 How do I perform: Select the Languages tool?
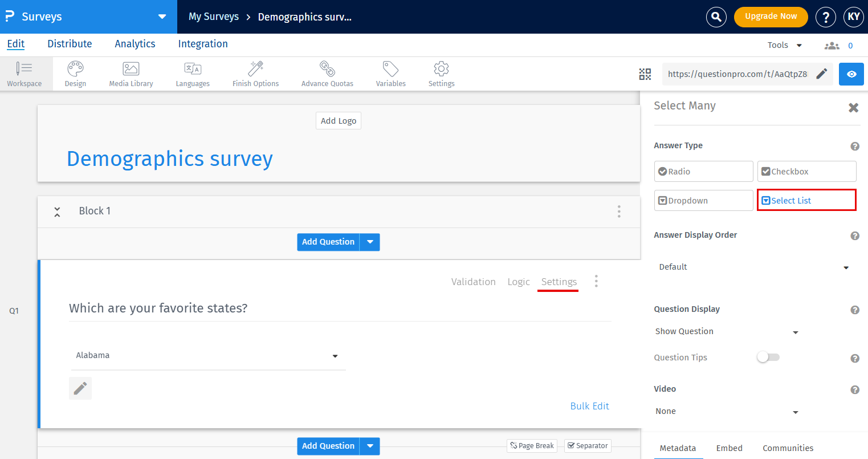pyautogui.click(x=193, y=74)
